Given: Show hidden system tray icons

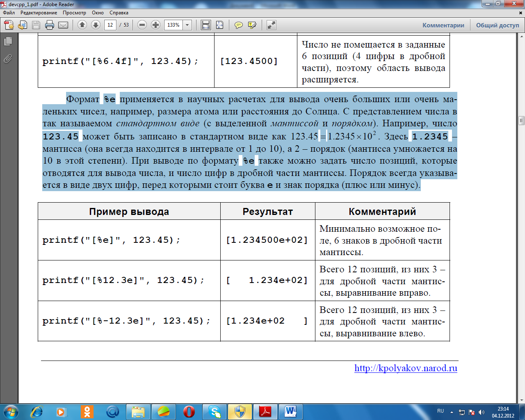Looking at the screenshot, I should [x=452, y=412].
